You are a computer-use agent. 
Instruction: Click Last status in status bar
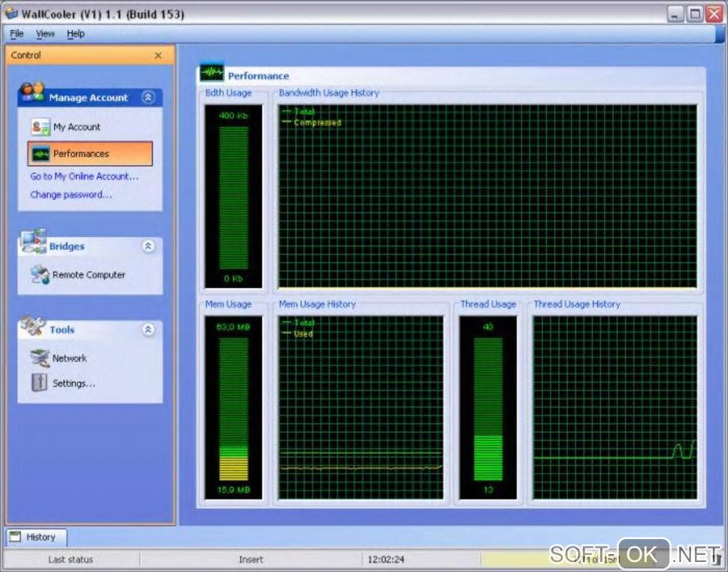(71, 559)
